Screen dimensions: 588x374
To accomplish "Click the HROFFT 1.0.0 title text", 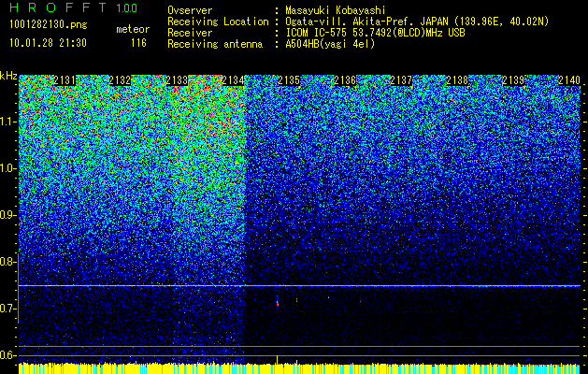I will [73, 7].
